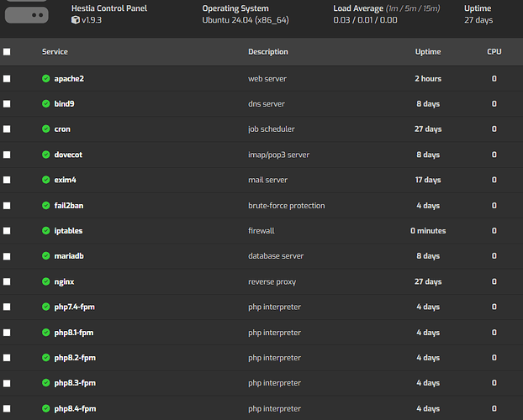This screenshot has height=420, width=523.
Task: Open the php8.3-fpm service link
Action: [x=75, y=383]
